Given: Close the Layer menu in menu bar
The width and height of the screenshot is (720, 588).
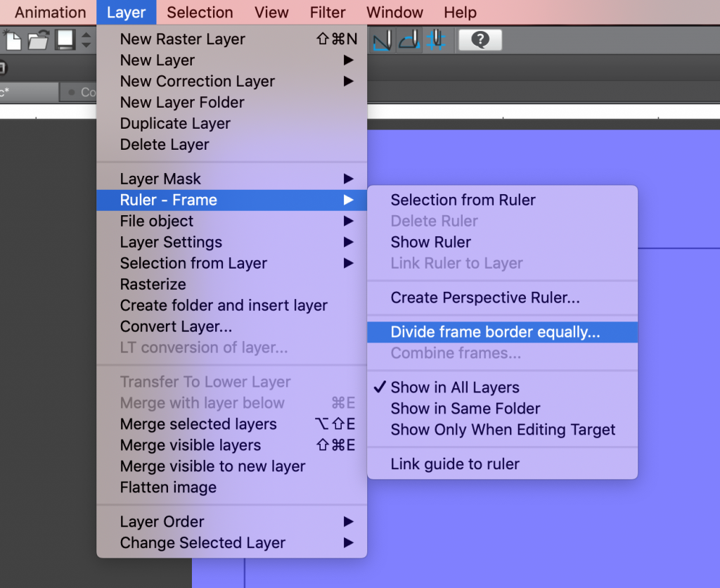Looking at the screenshot, I should [127, 13].
